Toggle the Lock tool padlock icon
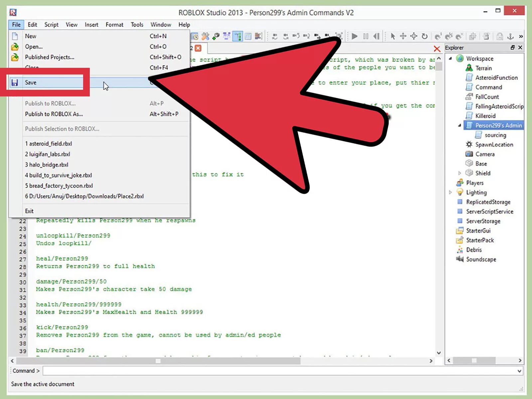The height and width of the screenshot is (399, 532). [499, 36]
